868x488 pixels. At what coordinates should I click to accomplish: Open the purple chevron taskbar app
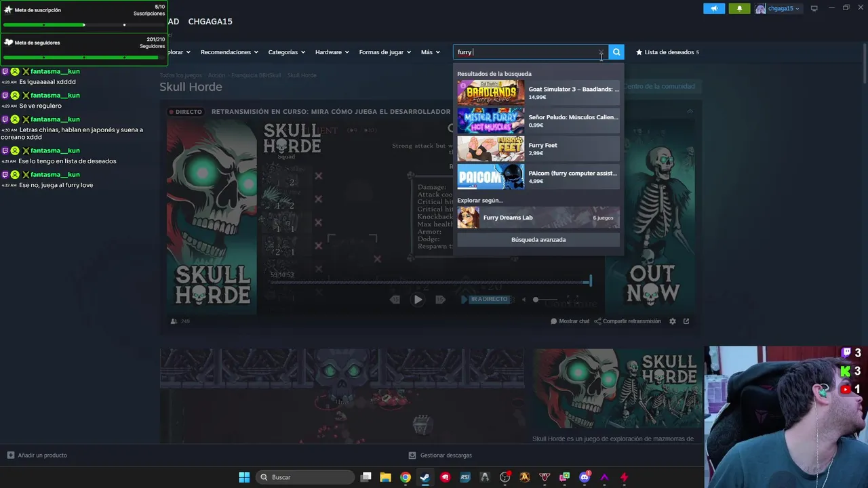(x=604, y=477)
